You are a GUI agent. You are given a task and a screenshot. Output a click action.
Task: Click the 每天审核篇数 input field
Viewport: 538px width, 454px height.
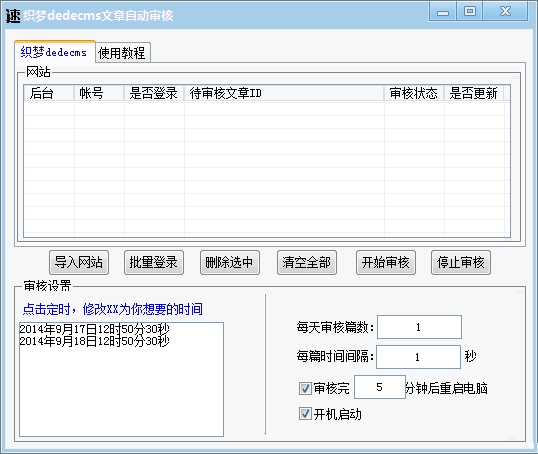[419, 327]
